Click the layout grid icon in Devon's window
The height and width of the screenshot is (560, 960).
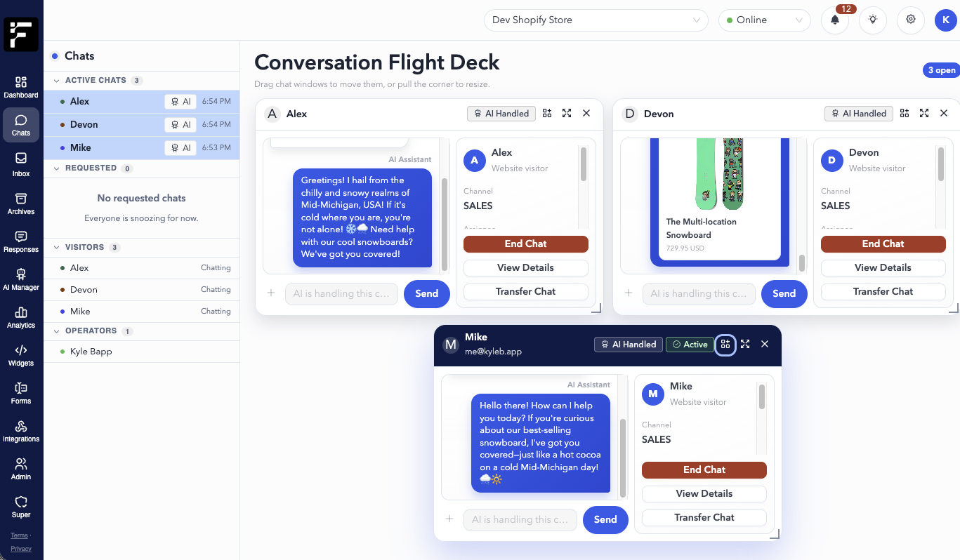pos(905,114)
